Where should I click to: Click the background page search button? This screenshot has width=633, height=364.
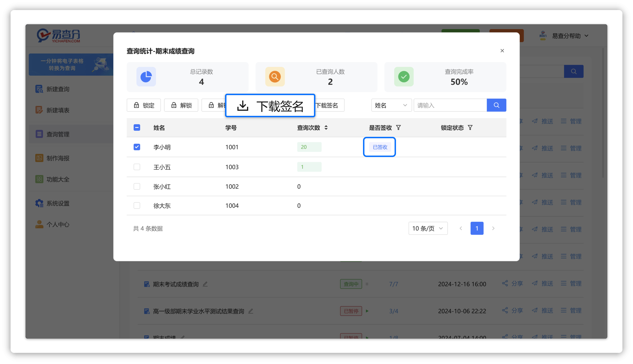[x=574, y=71]
